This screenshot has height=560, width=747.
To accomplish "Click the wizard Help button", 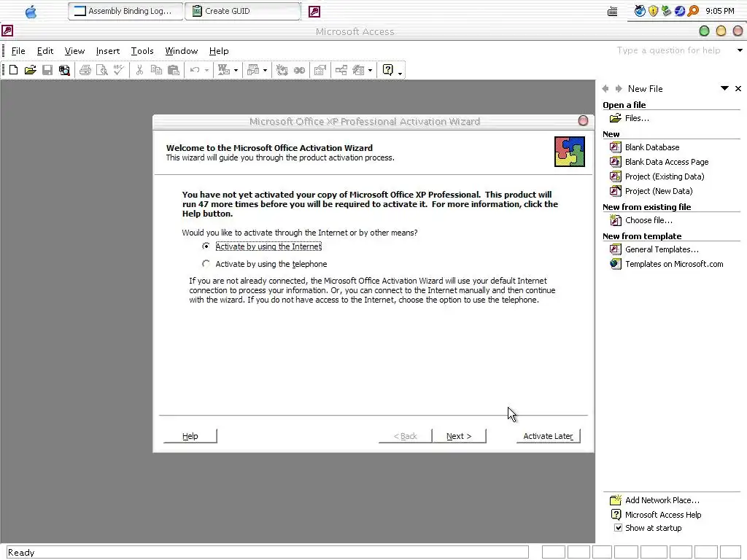I will pos(190,436).
